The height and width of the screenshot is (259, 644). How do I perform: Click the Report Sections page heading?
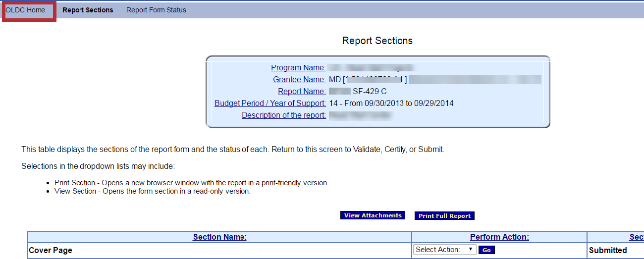[x=377, y=41]
